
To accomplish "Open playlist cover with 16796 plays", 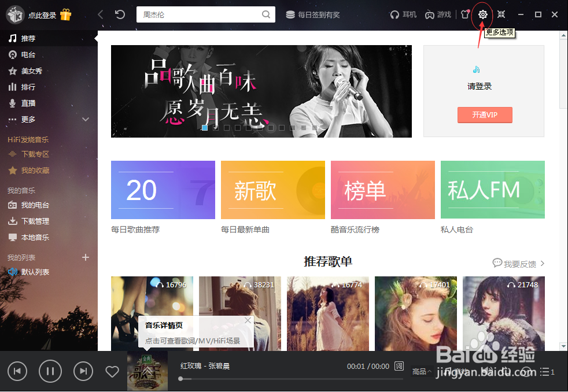I will coord(152,313).
